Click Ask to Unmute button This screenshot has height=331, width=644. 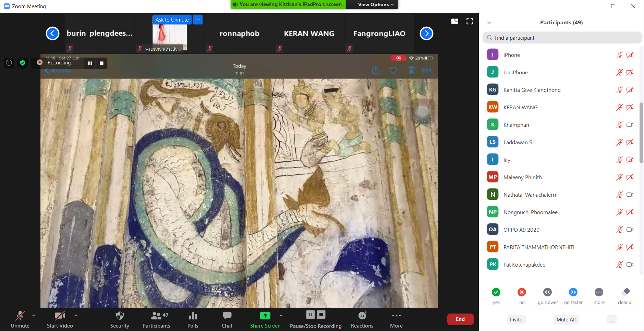[x=172, y=20]
